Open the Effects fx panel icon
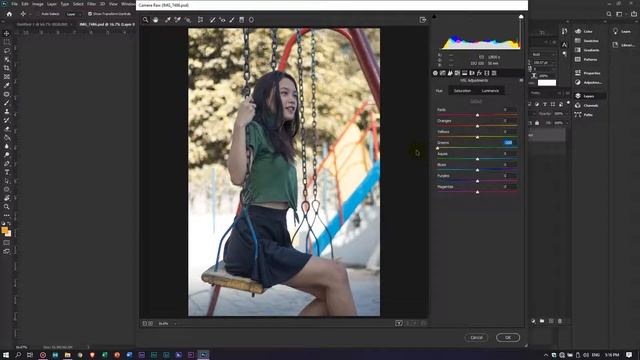 tap(479, 73)
